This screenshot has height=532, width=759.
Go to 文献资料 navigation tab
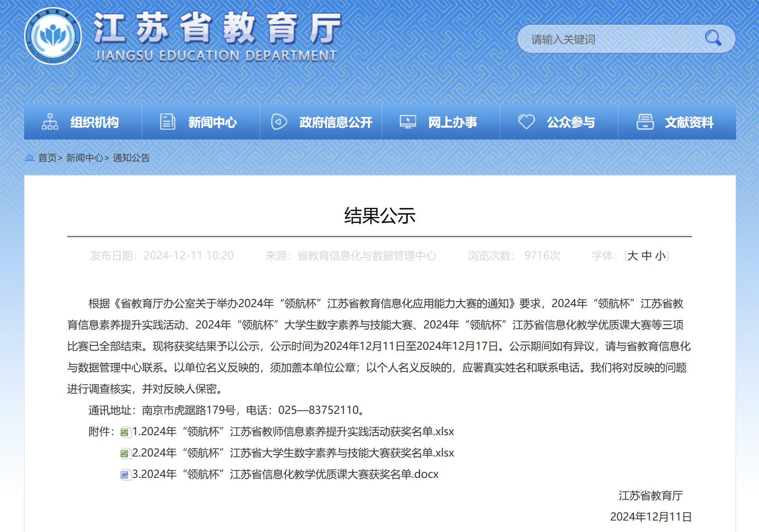[x=689, y=122]
